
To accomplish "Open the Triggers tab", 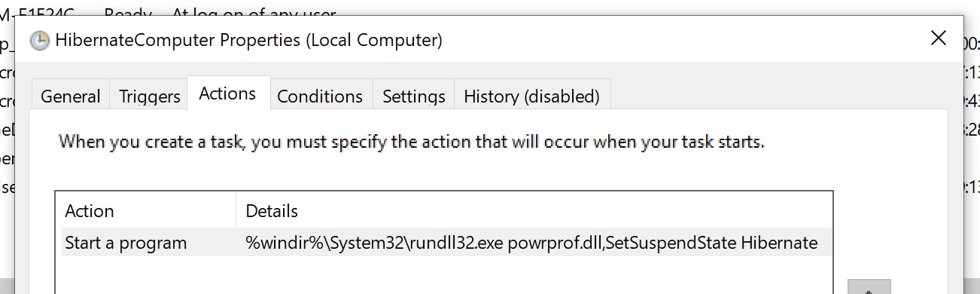I will pos(150,96).
